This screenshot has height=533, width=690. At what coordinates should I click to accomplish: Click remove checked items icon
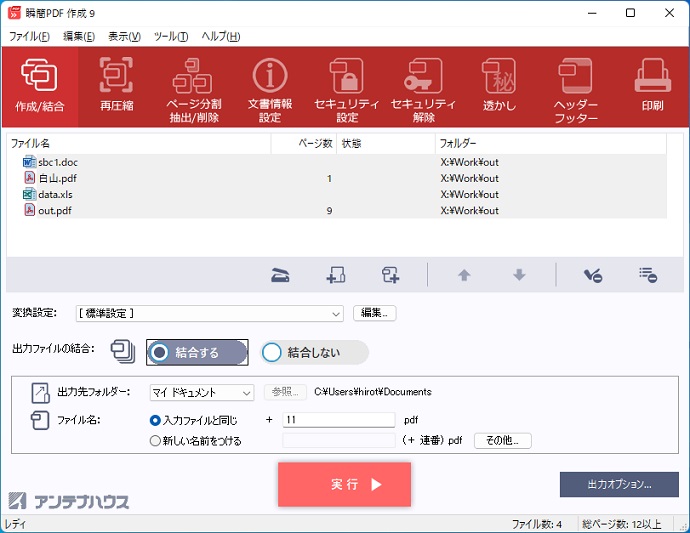593,275
